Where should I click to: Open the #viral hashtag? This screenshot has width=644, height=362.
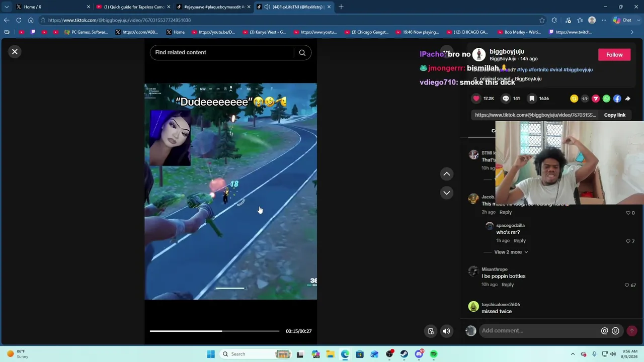point(555,70)
